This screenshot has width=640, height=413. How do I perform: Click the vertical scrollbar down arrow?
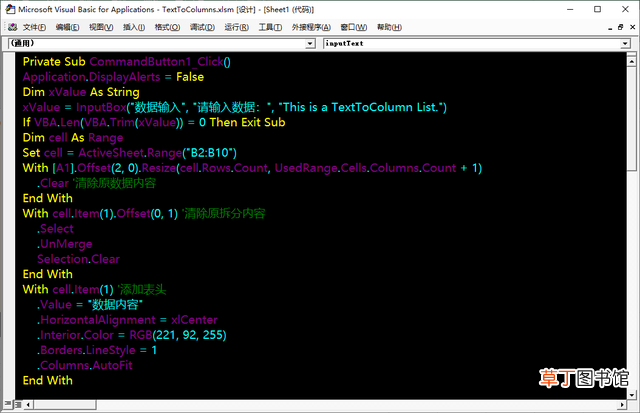pyautogui.click(x=631, y=395)
